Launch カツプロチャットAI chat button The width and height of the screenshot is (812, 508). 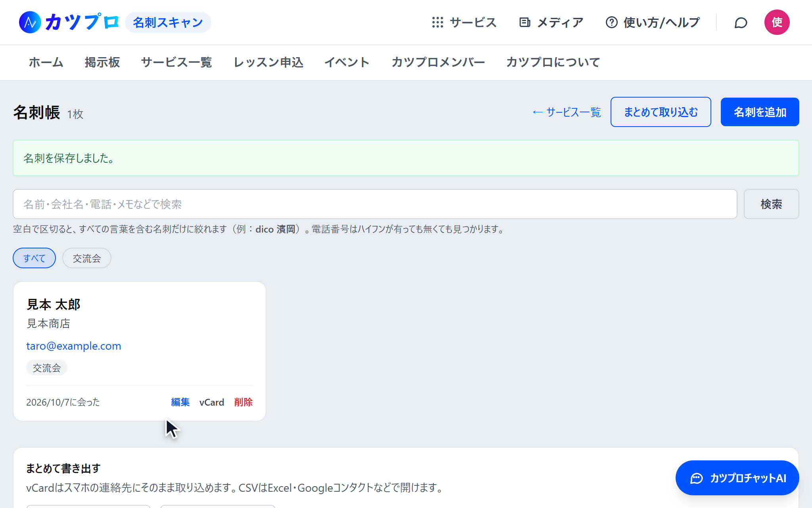(x=737, y=478)
